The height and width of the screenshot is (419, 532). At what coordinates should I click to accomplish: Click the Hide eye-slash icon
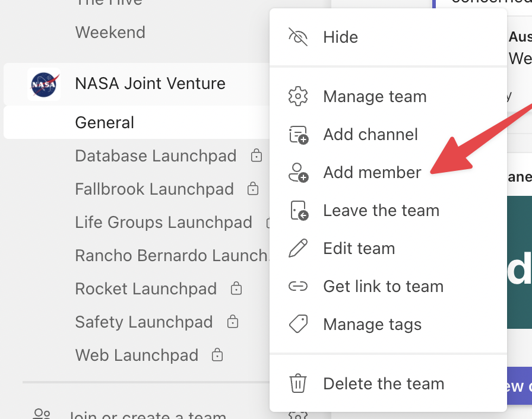click(297, 37)
